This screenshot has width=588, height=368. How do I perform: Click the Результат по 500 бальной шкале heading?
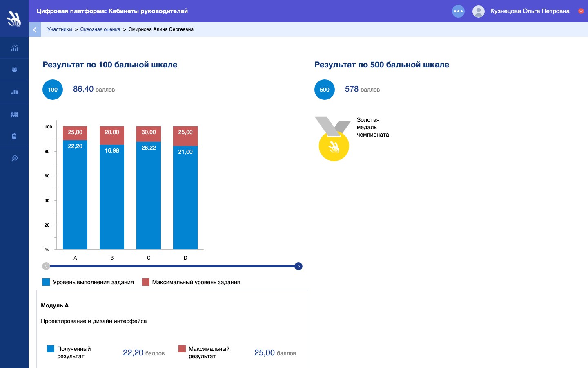click(x=382, y=65)
